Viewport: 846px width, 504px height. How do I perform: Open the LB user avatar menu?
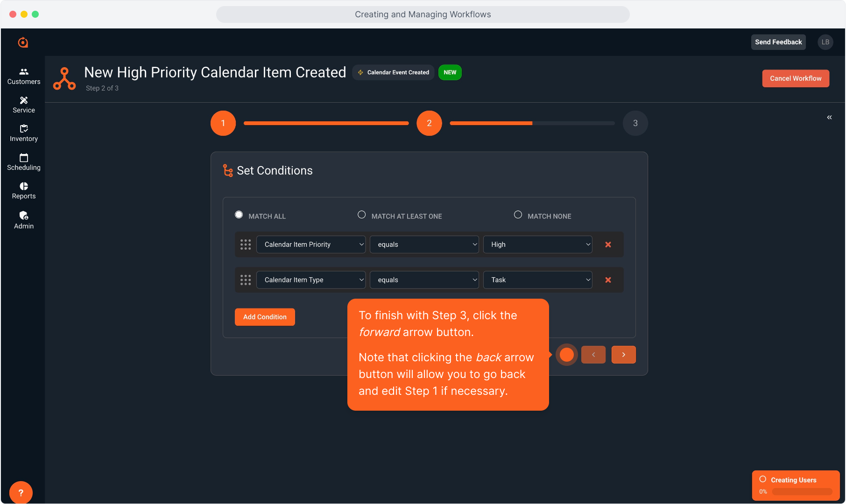point(825,42)
